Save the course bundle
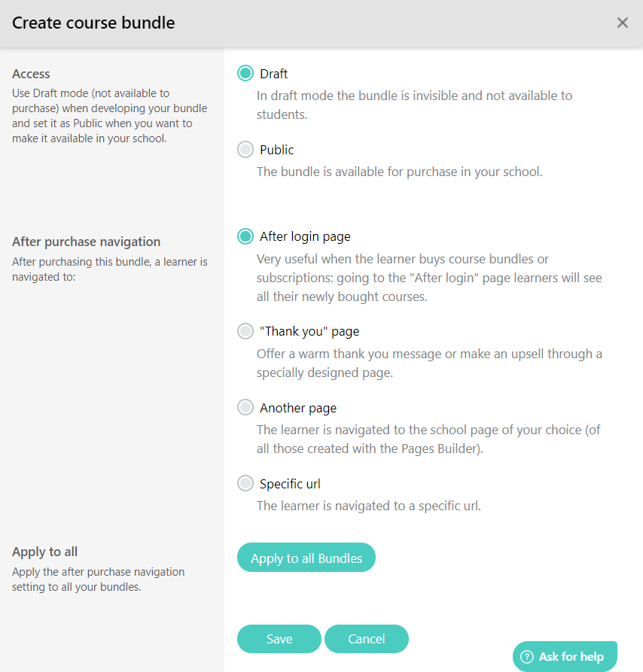Screen dimensions: 643x672 click(x=279, y=638)
